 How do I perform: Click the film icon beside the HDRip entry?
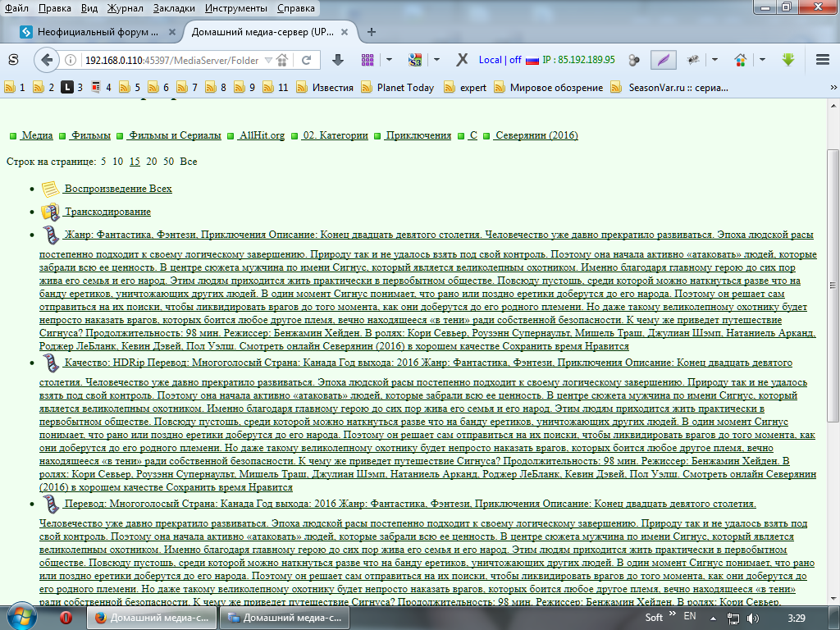(50, 363)
